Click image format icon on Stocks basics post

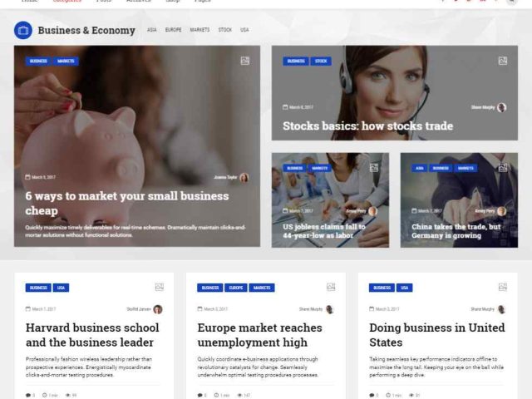[x=502, y=61]
